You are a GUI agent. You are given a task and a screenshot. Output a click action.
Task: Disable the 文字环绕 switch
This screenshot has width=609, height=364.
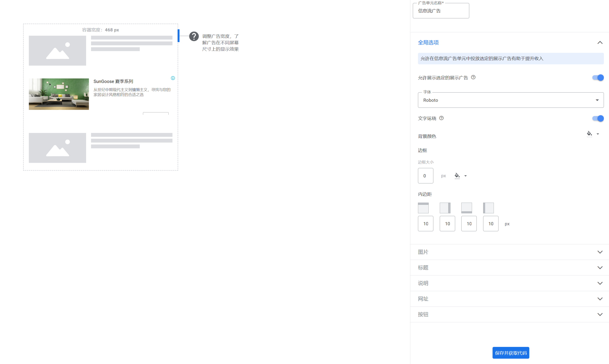pos(598,118)
